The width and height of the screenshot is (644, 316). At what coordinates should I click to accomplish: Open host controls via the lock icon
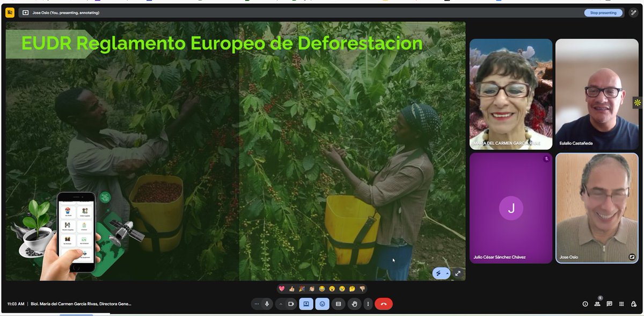[x=634, y=304]
